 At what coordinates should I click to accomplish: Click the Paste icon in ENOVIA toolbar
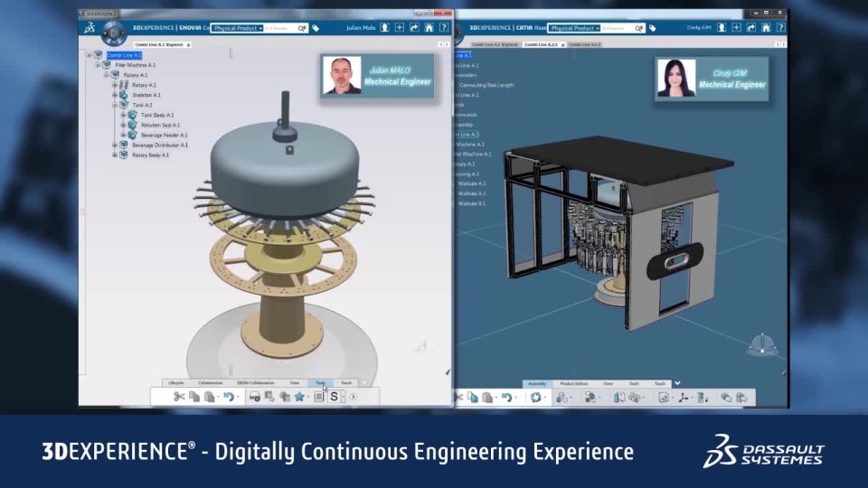coord(209,396)
